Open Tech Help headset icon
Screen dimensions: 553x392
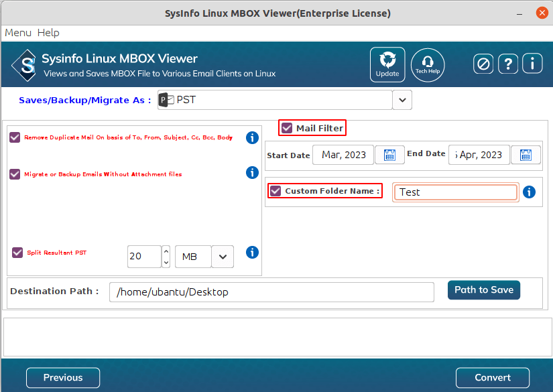(x=428, y=65)
